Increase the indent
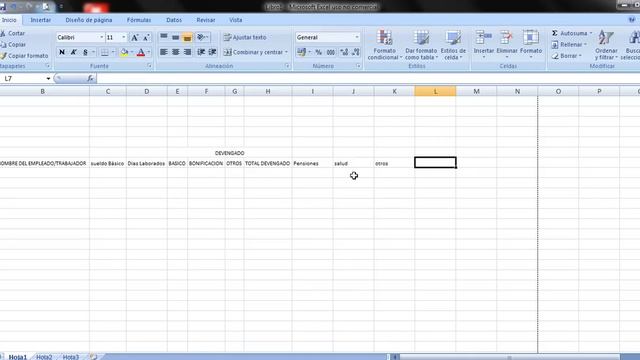The image size is (640, 360). (x=213, y=52)
